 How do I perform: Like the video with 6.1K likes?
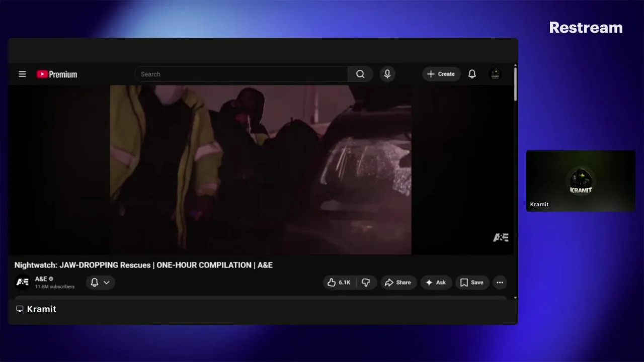339,283
